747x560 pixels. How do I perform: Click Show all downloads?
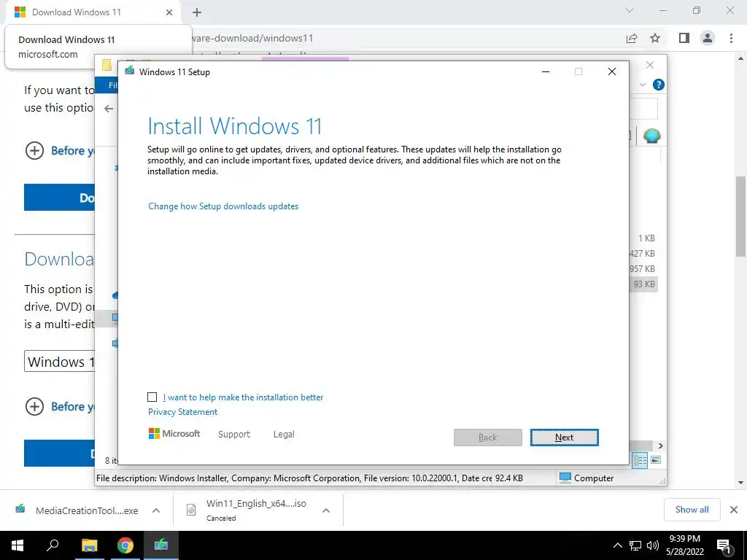click(x=692, y=510)
